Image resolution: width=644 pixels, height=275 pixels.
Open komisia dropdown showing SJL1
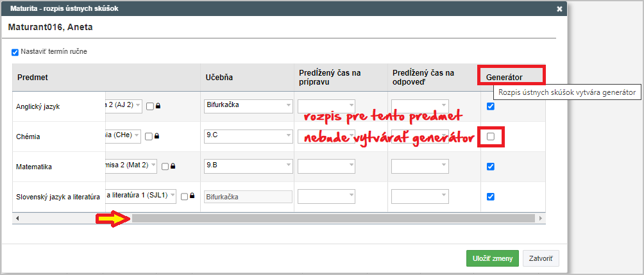tap(141, 196)
